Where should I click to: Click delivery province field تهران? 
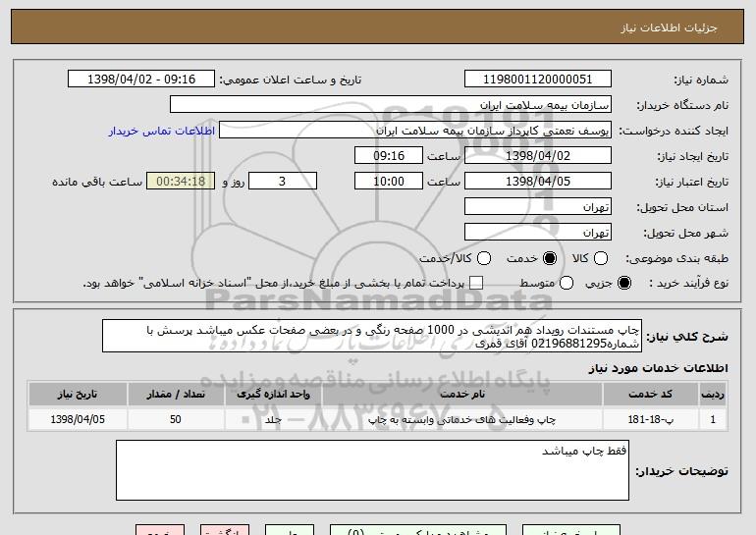tap(538, 207)
